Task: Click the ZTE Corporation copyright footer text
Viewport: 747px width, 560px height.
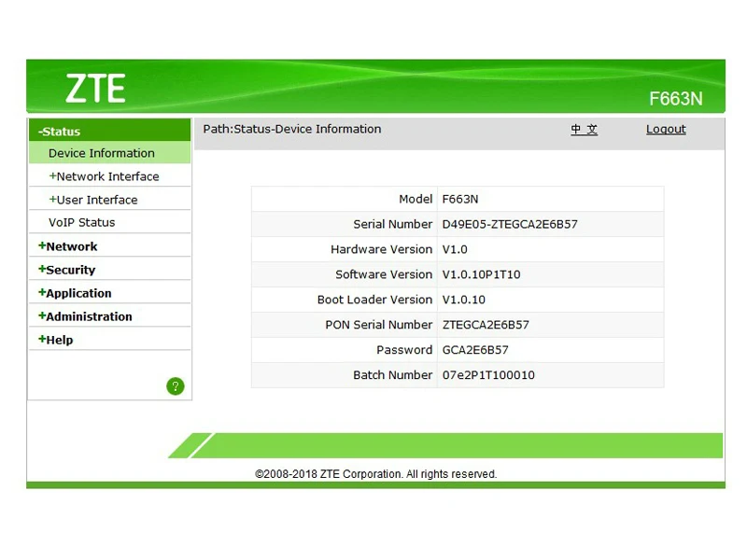Action: click(376, 474)
